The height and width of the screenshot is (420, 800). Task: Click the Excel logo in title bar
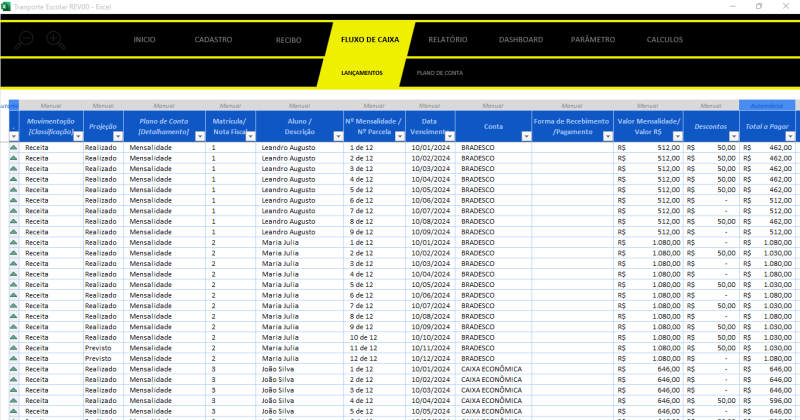click(6, 6)
